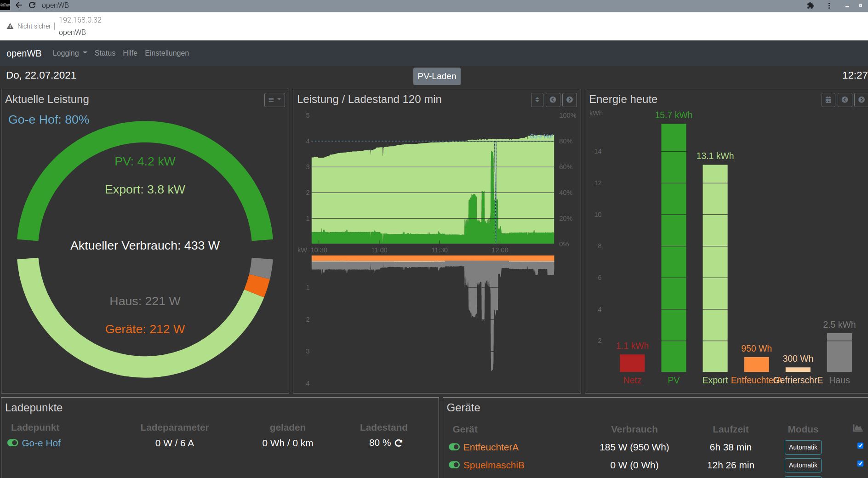Open calendar picker in Energie heute panel
868x478 pixels.
[x=828, y=100]
